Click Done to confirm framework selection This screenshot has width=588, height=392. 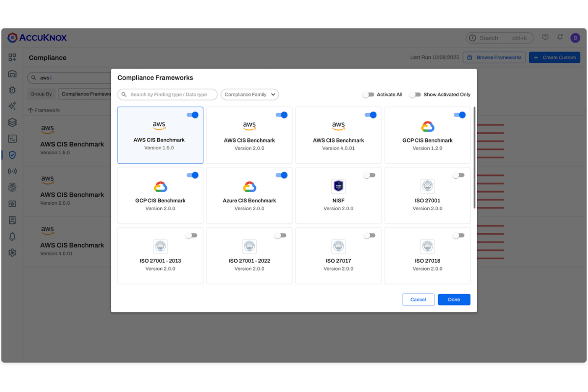454,299
